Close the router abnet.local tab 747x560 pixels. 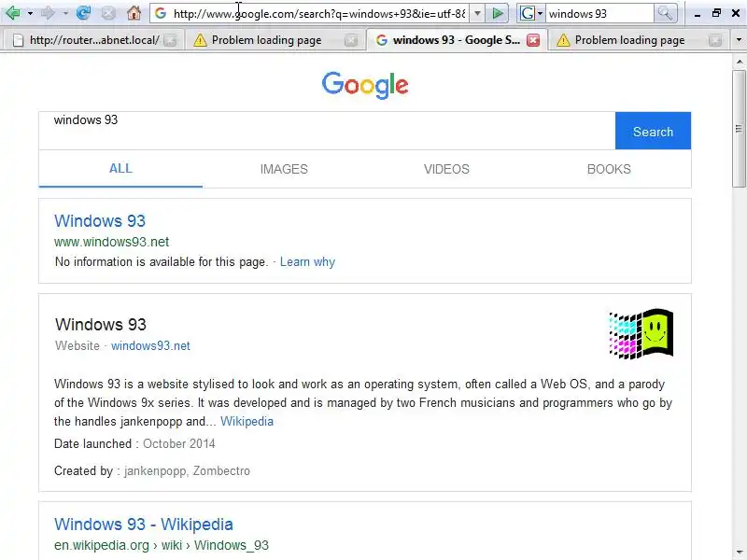tap(170, 40)
